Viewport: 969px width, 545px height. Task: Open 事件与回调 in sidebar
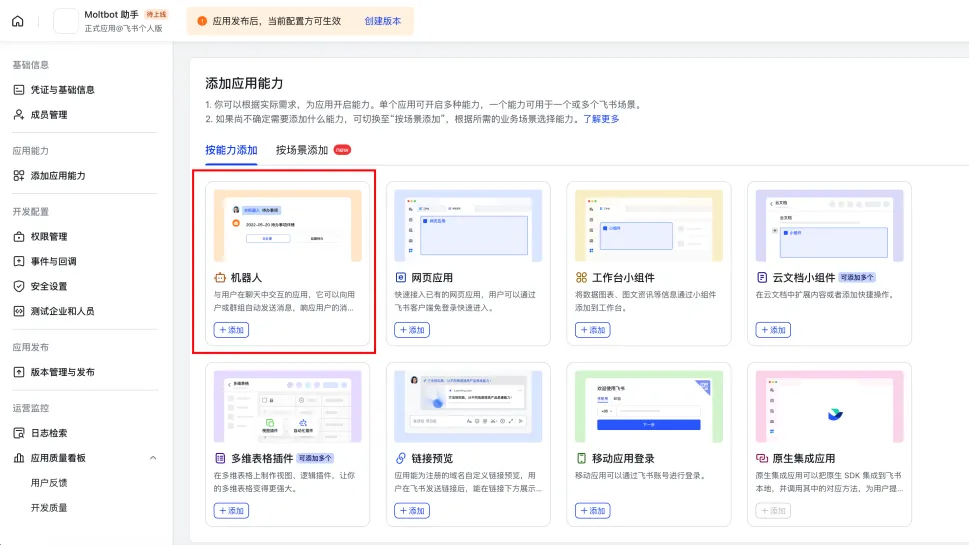pyautogui.click(x=54, y=261)
